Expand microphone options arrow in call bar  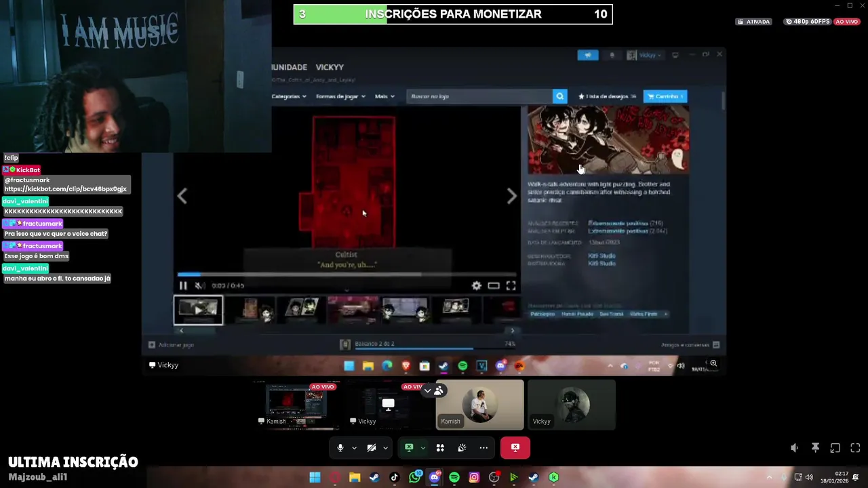point(354,448)
